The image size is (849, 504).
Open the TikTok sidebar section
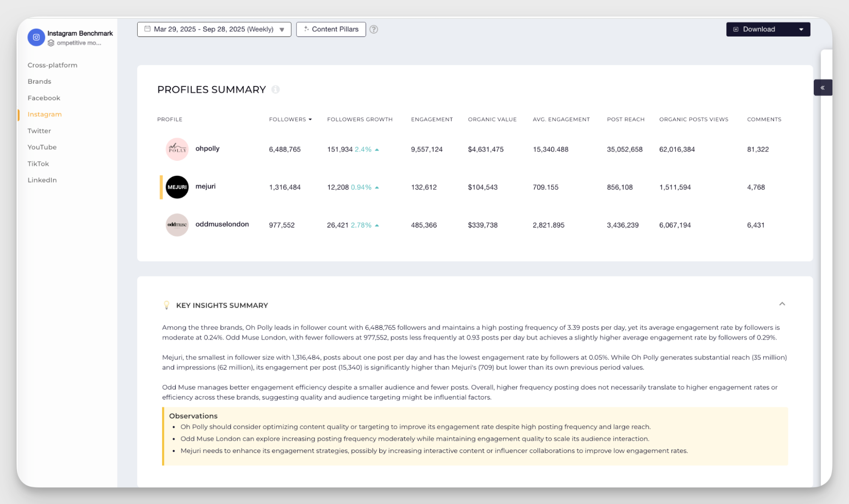tap(38, 163)
